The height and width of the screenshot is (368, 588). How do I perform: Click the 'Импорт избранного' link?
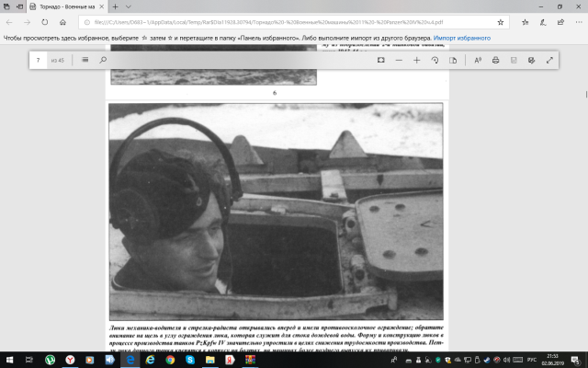[x=462, y=39]
